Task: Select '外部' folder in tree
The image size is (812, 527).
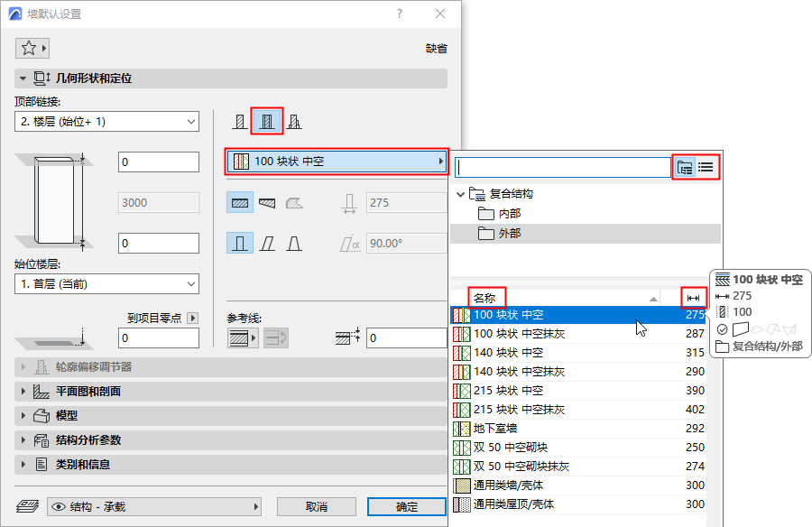Action: click(x=586, y=233)
